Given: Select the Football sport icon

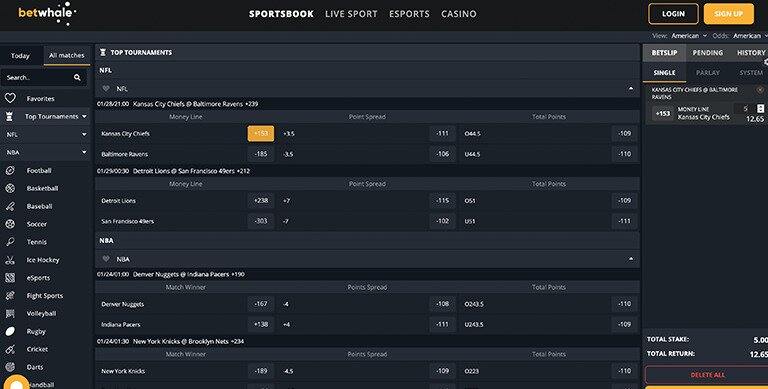Looking at the screenshot, I should 10,170.
